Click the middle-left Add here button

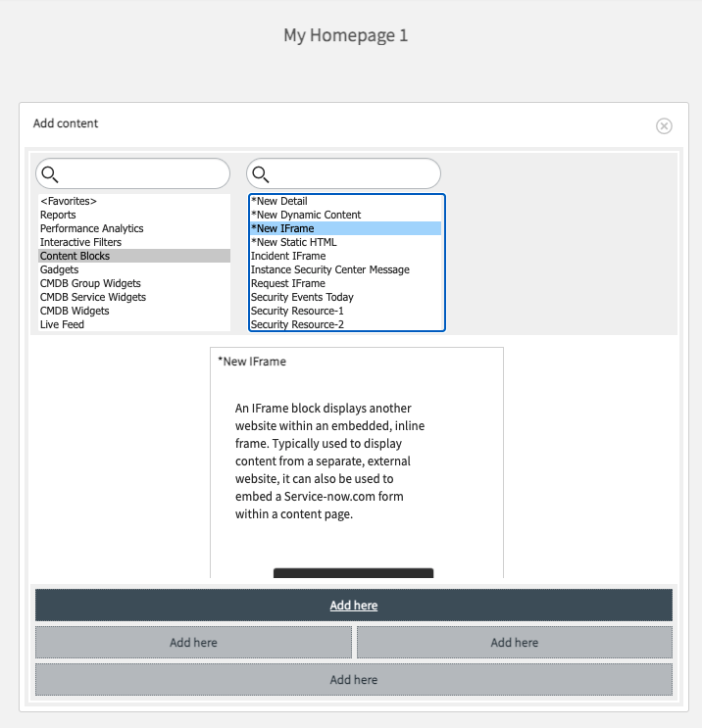point(193,643)
